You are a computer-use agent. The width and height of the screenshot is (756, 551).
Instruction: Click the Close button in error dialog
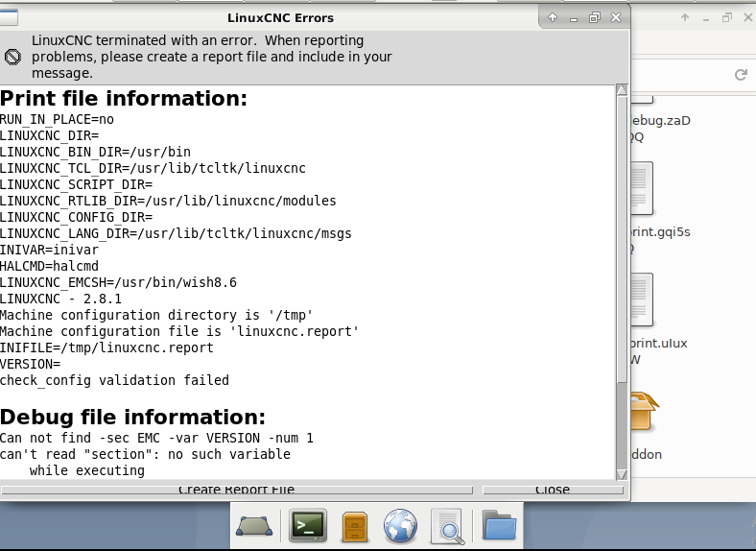[x=553, y=490]
